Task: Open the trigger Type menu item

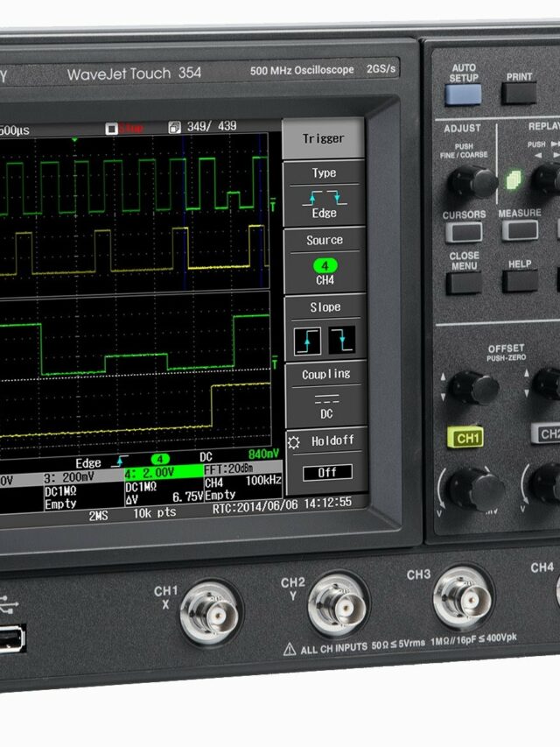Action: pyautogui.click(x=324, y=194)
